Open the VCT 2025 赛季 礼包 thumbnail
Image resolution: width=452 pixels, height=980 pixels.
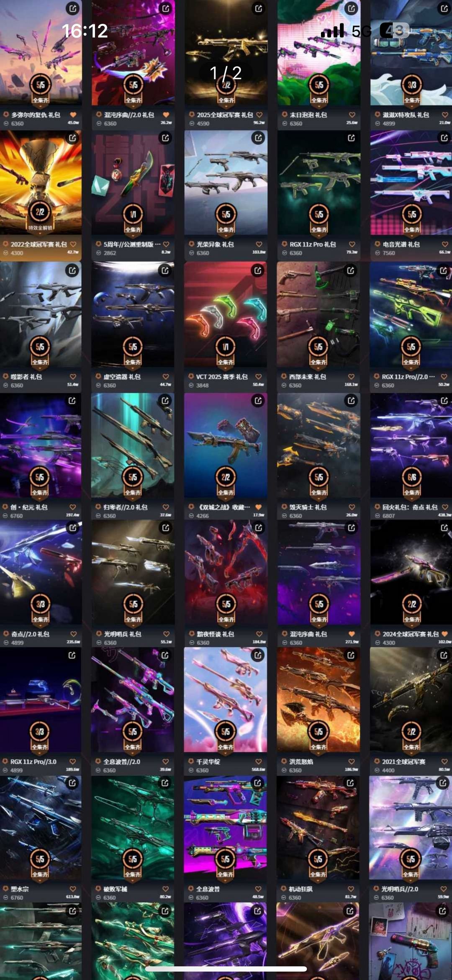[x=226, y=314]
